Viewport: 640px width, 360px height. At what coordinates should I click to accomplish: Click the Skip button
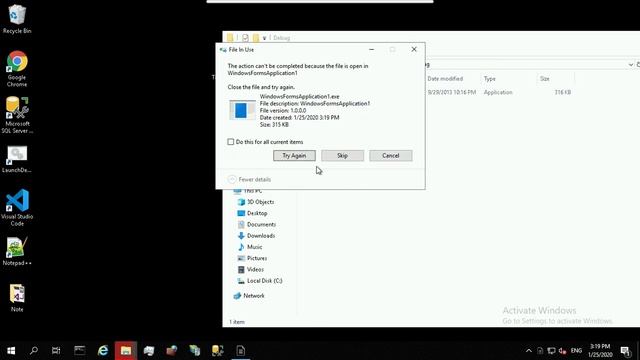(x=342, y=156)
